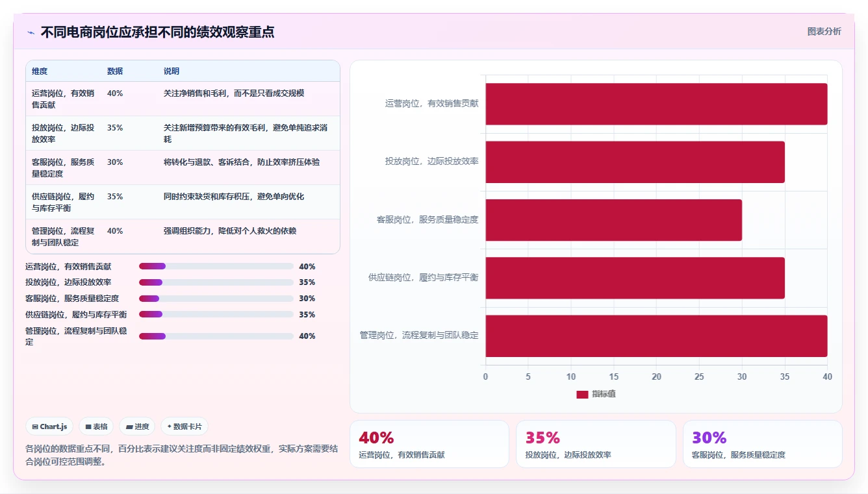Click the 数据 column header
868x494 pixels.
coord(115,71)
